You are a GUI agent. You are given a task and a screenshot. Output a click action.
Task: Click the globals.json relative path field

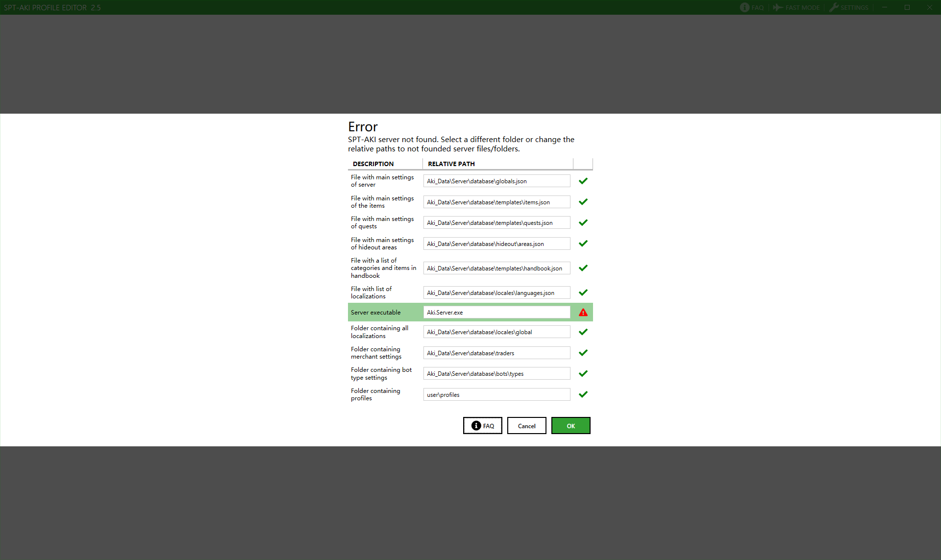pyautogui.click(x=496, y=181)
